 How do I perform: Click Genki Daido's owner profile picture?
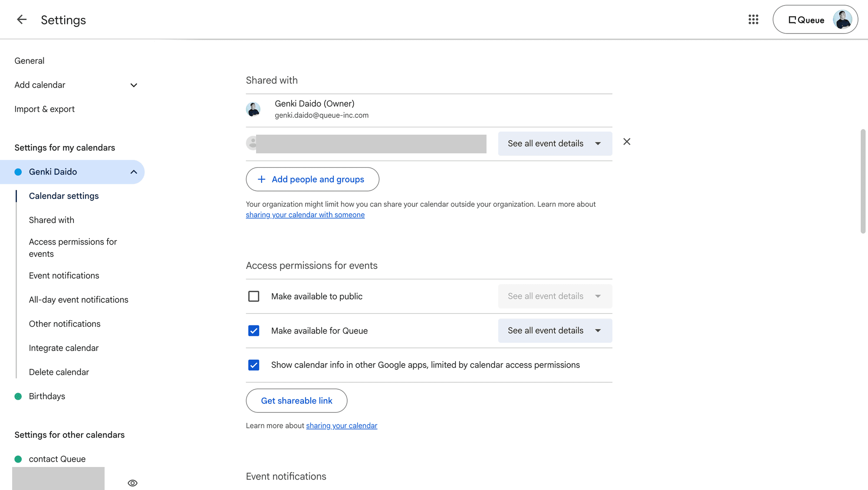tap(253, 109)
